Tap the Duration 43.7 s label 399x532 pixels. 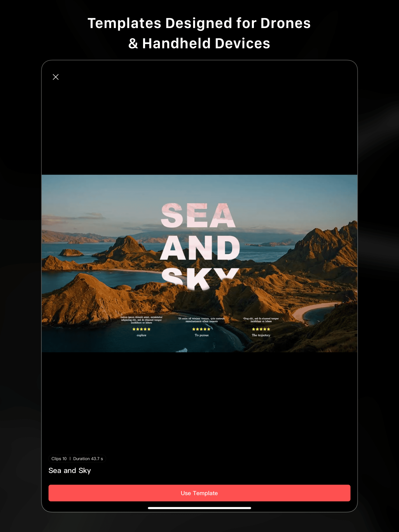point(88,459)
